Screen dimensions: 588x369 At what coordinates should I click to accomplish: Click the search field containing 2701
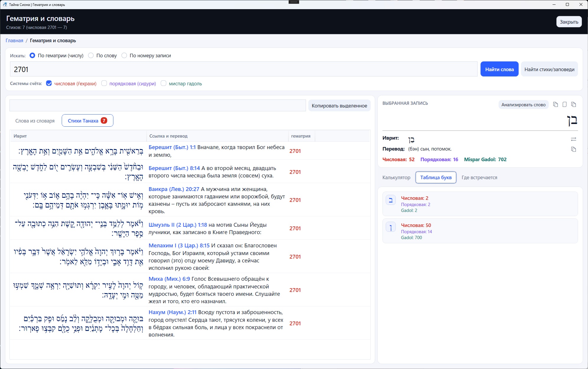point(244,69)
